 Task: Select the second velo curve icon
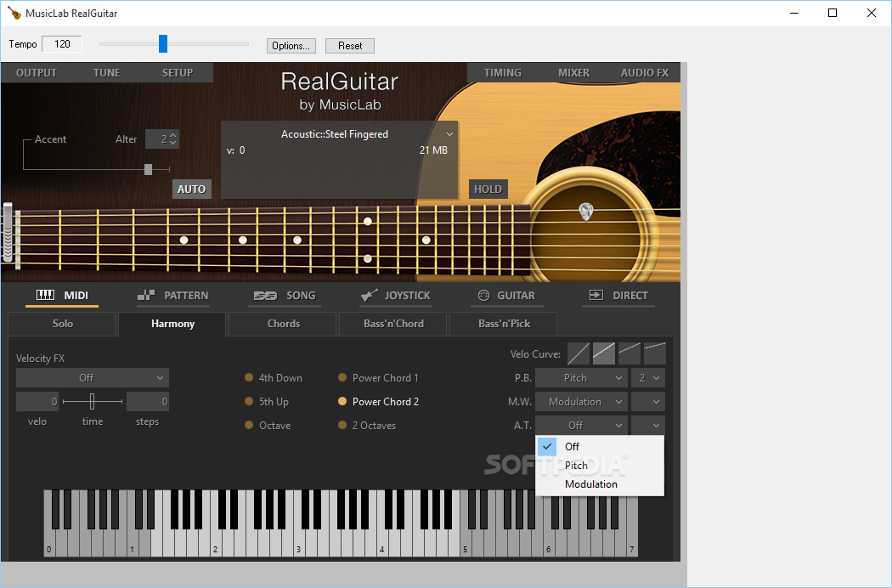point(603,353)
